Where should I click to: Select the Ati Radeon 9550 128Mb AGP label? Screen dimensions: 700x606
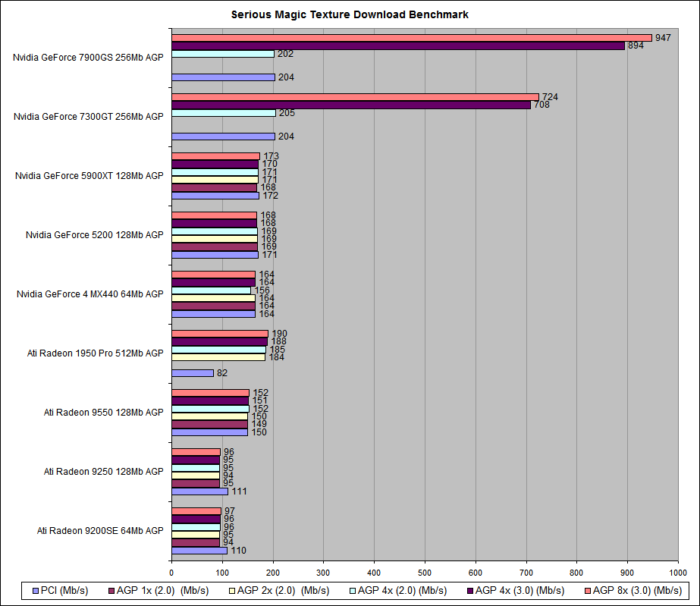(x=104, y=413)
